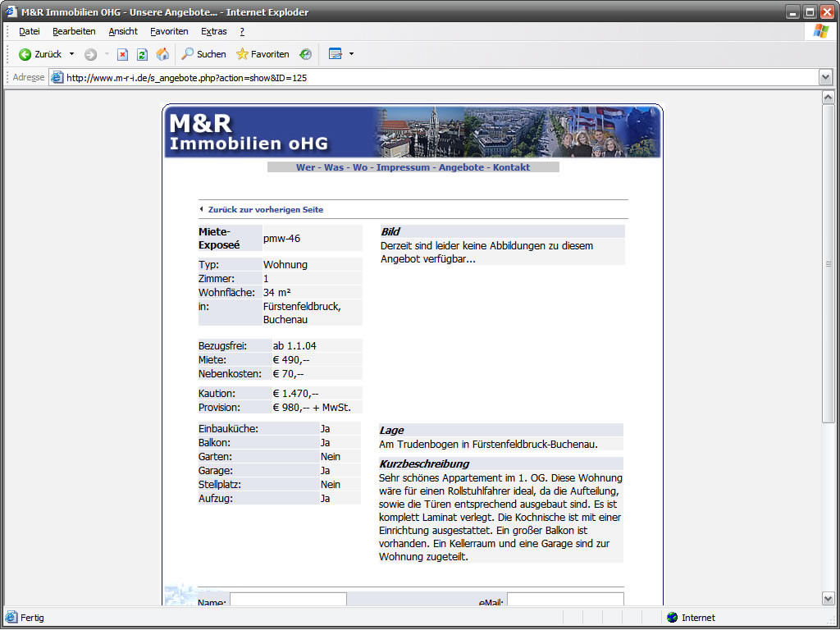Click the grayed forward arrow button
840x630 pixels.
click(90, 54)
